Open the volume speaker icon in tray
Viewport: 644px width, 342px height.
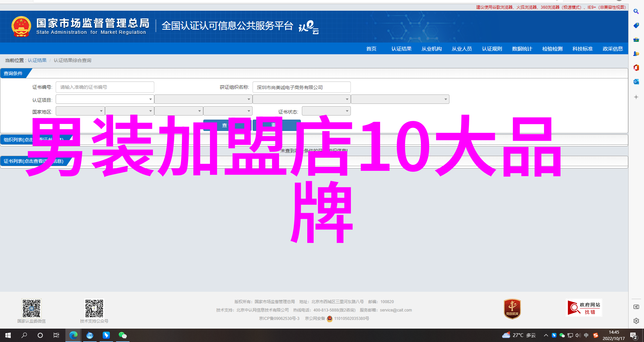[x=578, y=335]
